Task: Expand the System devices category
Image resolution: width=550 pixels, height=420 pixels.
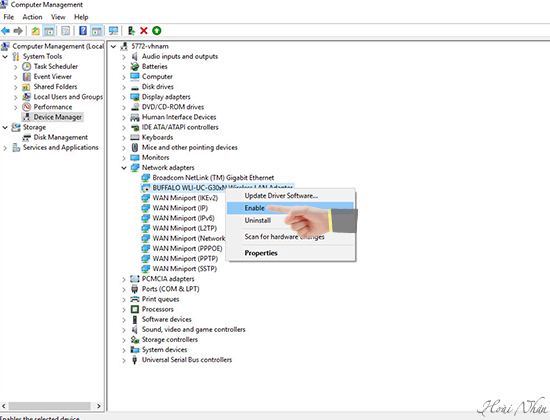Action: (124, 350)
